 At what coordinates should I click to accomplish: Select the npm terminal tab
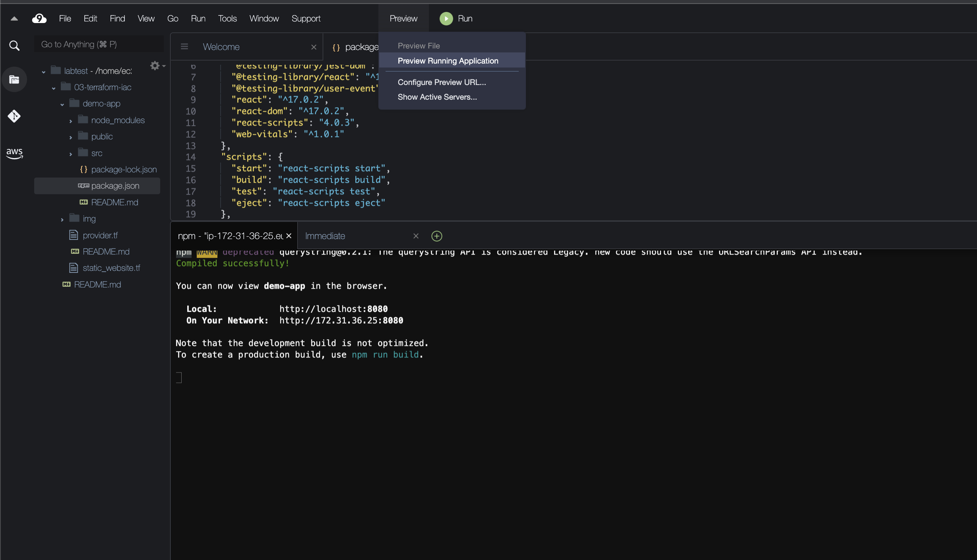tap(234, 236)
